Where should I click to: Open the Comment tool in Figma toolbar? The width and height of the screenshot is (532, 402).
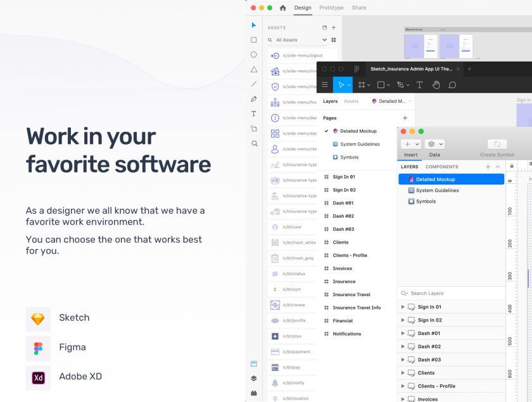click(x=452, y=85)
